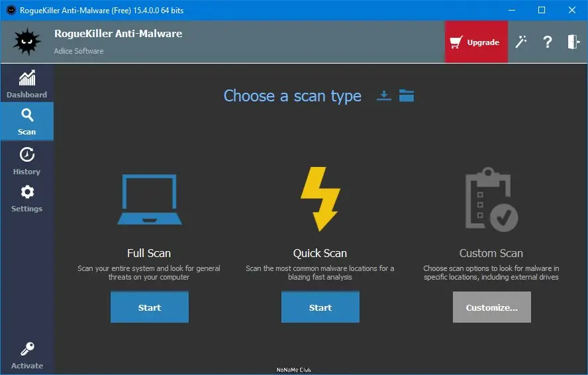The image size is (588, 375).
Task: Click the Quick Scan lightning bolt icon
Action: coord(320,199)
